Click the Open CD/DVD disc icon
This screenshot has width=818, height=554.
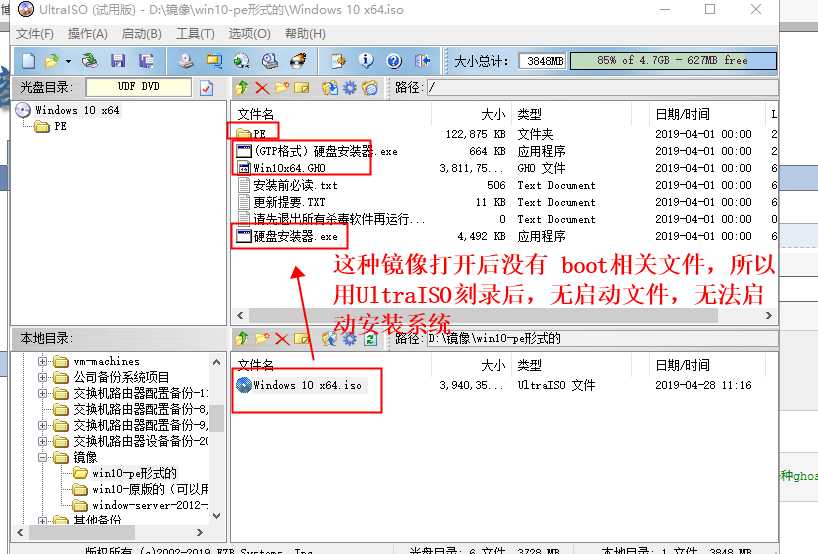(x=90, y=61)
